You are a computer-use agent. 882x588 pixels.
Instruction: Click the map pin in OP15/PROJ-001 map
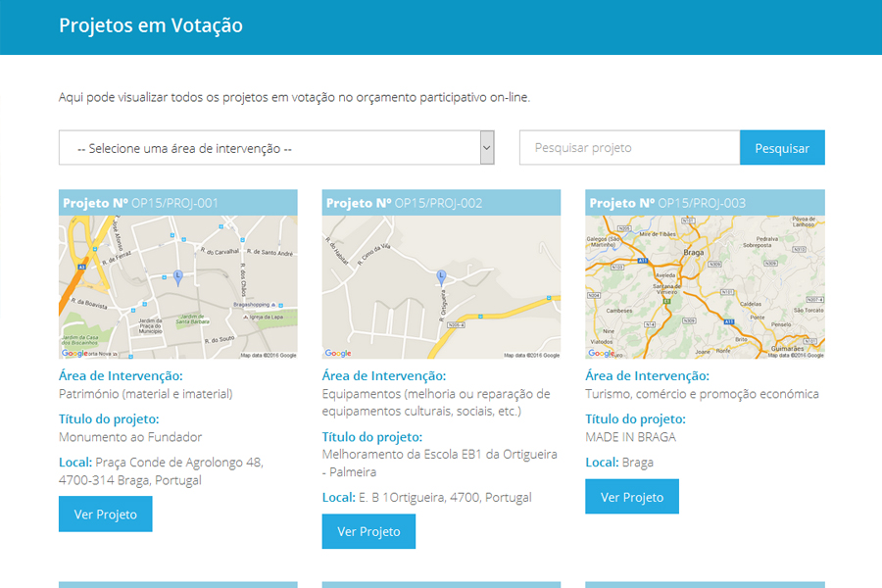click(x=178, y=277)
